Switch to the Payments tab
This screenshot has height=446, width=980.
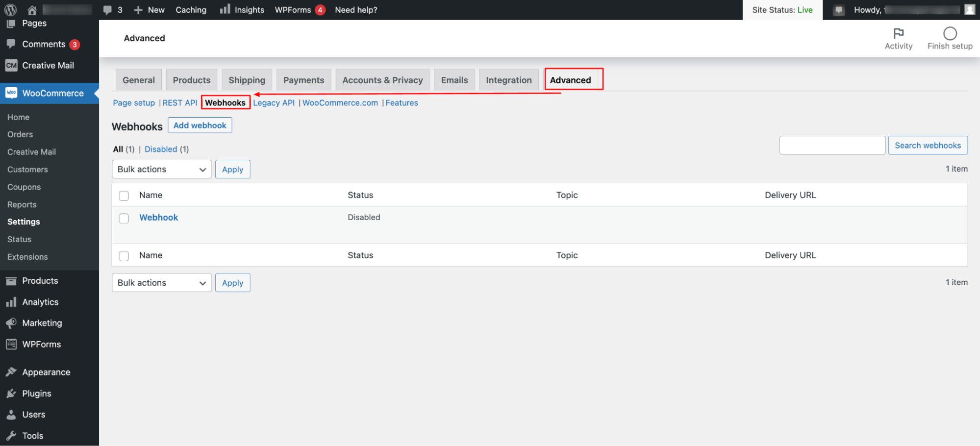pos(303,79)
